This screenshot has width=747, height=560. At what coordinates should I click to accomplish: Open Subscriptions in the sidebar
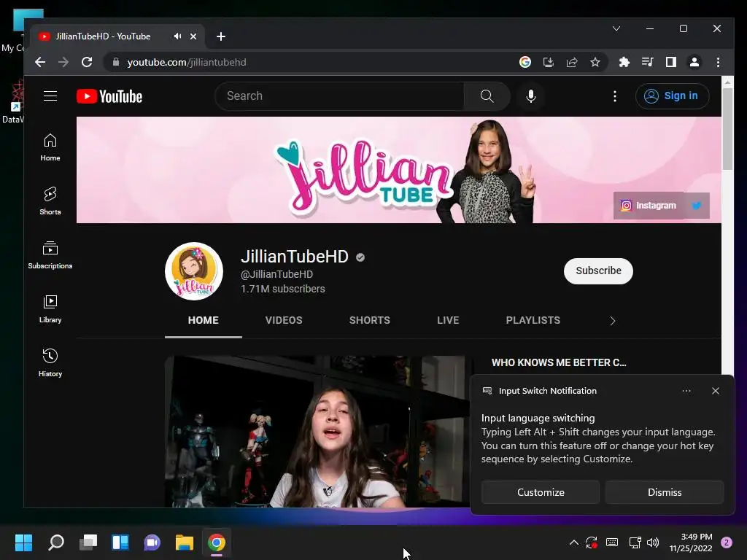coord(50,255)
